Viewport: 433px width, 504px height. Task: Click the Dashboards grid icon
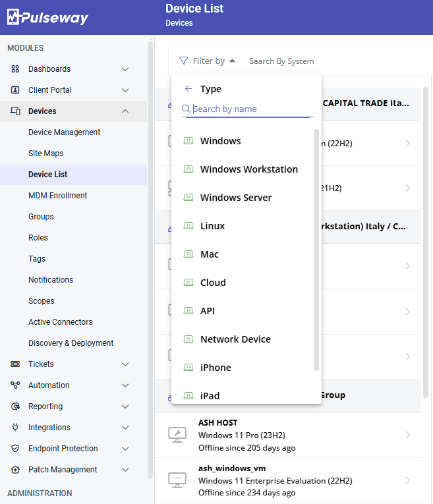[15, 69]
